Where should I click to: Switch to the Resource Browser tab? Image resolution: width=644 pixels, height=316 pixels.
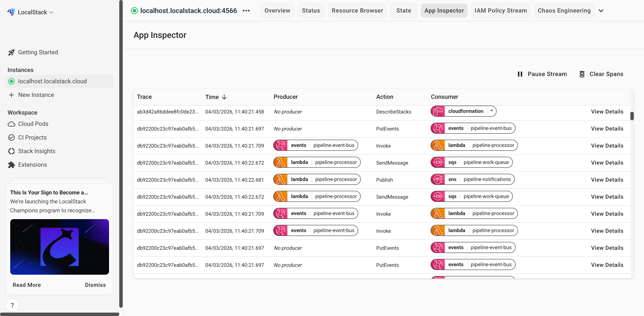pos(357,10)
